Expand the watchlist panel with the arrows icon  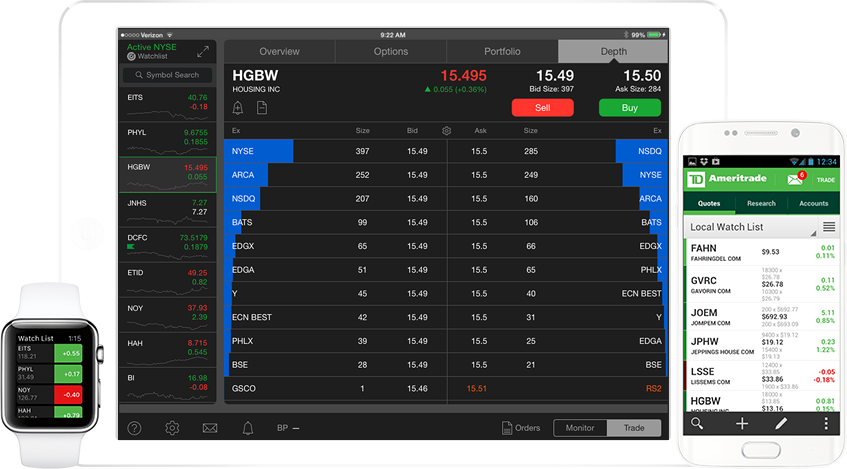[x=203, y=52]
